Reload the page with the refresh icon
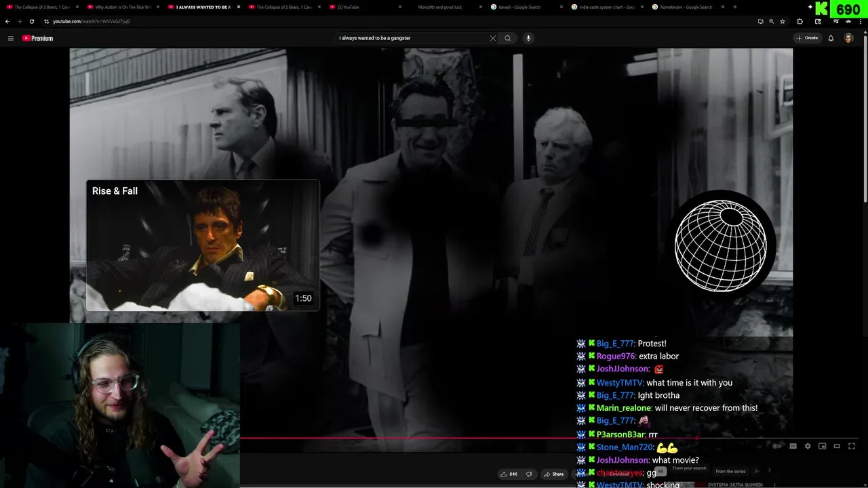This screenshot has height=488, width=868. [x=31, y=21]
